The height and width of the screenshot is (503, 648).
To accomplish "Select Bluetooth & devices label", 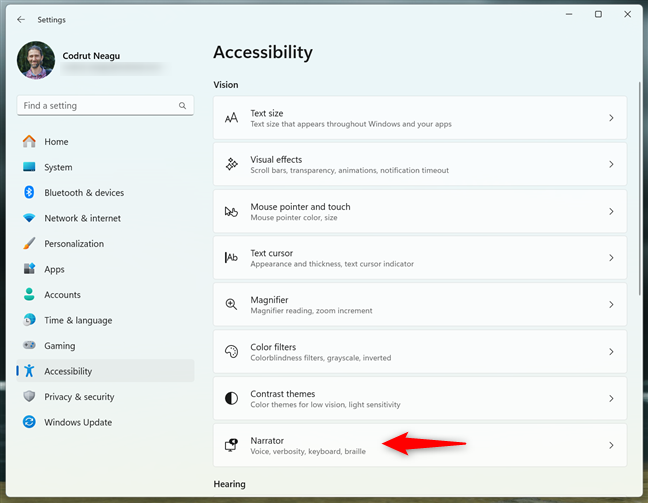I will tap(84, 193).
